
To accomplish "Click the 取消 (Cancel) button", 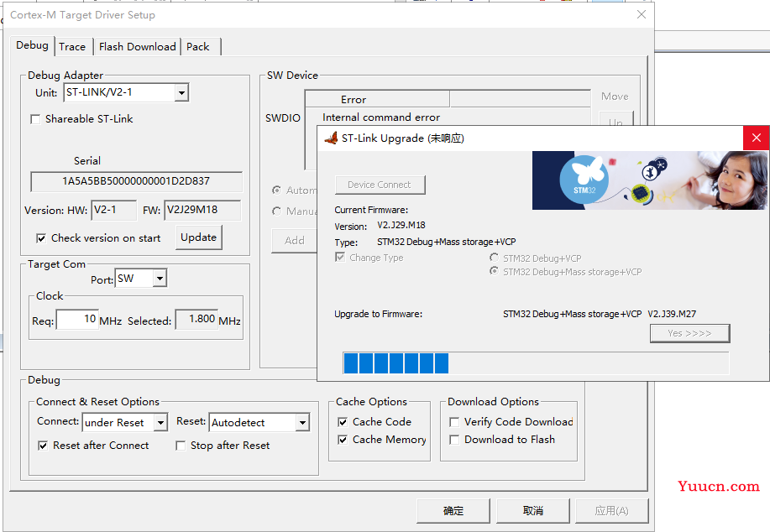I will [x=533, y=511].
